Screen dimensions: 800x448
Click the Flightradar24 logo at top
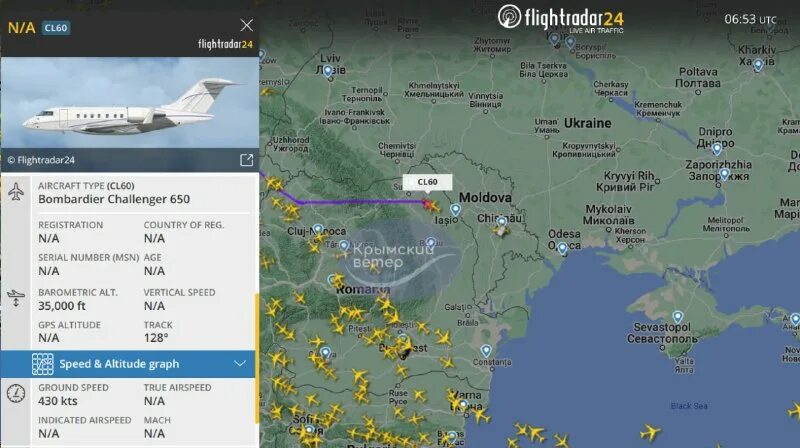tap(560, 19)
